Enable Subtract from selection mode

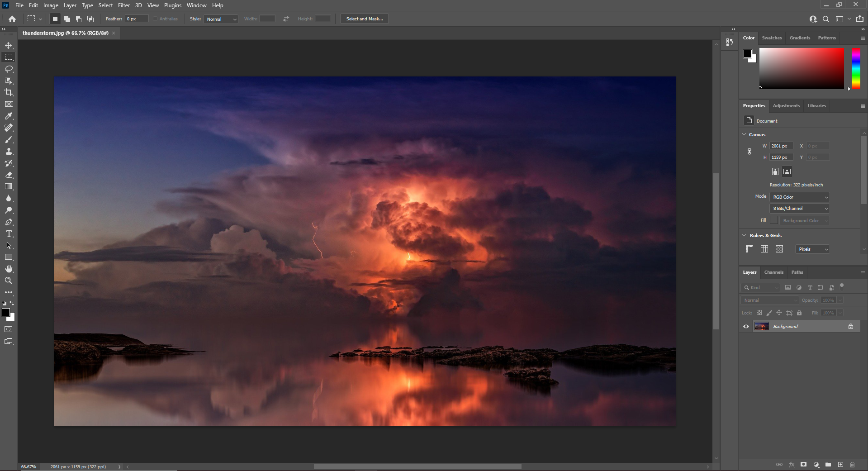click(79, 19)
